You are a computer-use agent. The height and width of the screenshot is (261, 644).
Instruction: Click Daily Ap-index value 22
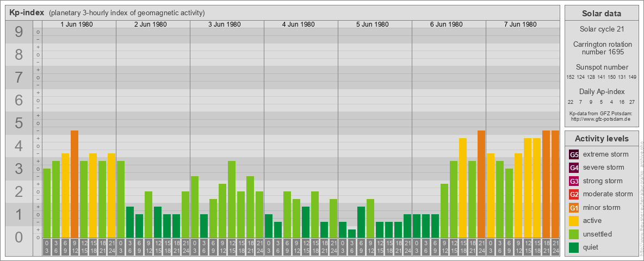(x=571, y=102)
